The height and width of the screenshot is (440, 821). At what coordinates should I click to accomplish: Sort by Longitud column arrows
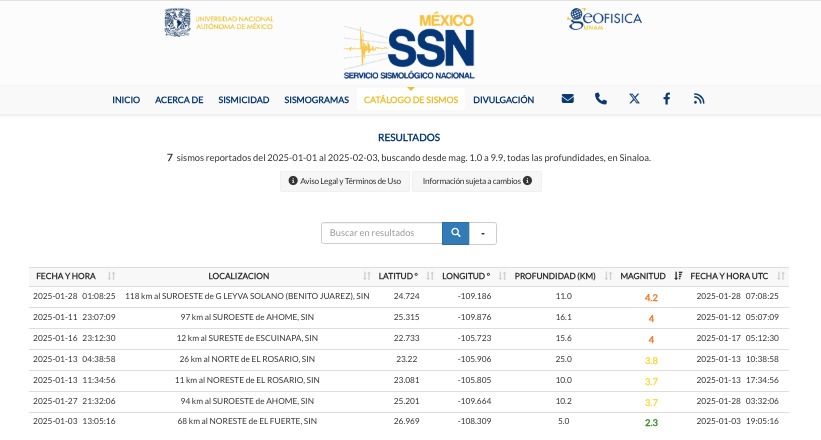click(502, 276)
